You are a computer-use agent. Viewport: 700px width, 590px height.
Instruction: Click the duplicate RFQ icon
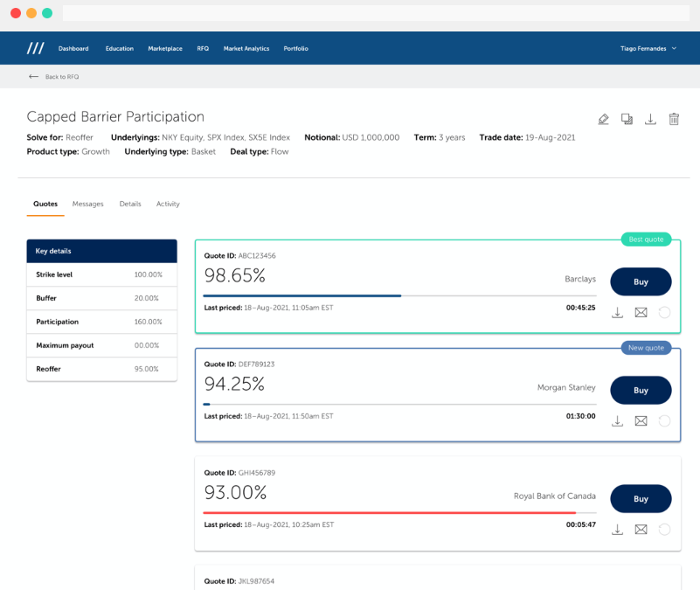pyautogui.click(x=627, y=119)
